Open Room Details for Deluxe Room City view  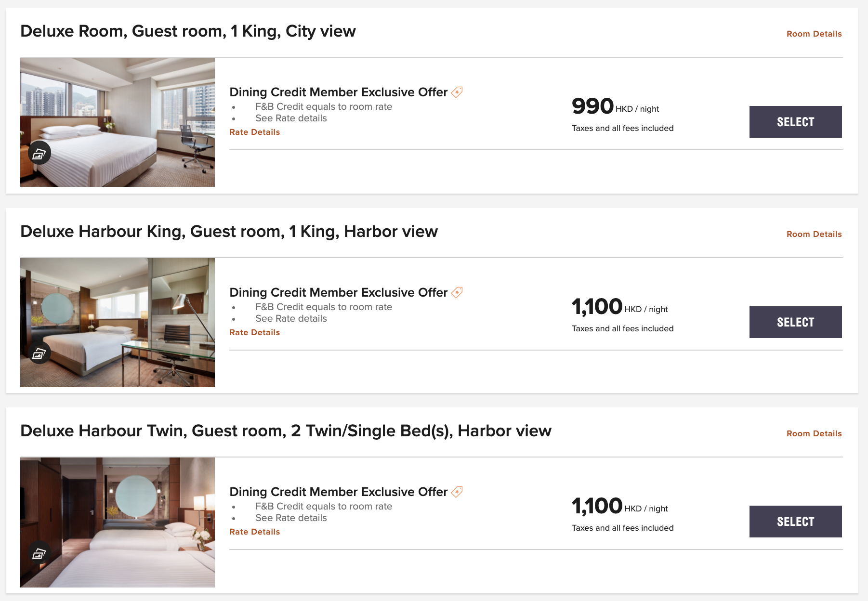814,34
